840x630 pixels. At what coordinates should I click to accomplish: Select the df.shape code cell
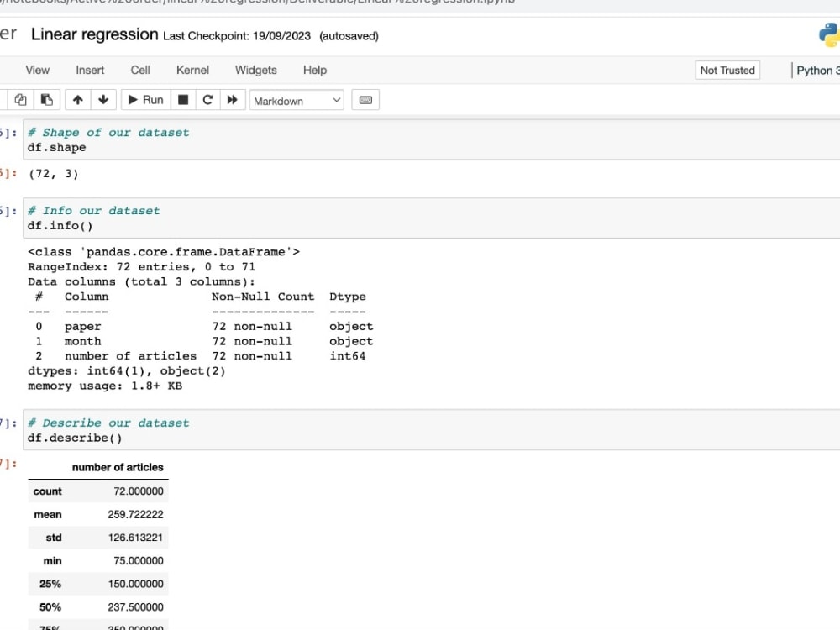coord(431,139)
